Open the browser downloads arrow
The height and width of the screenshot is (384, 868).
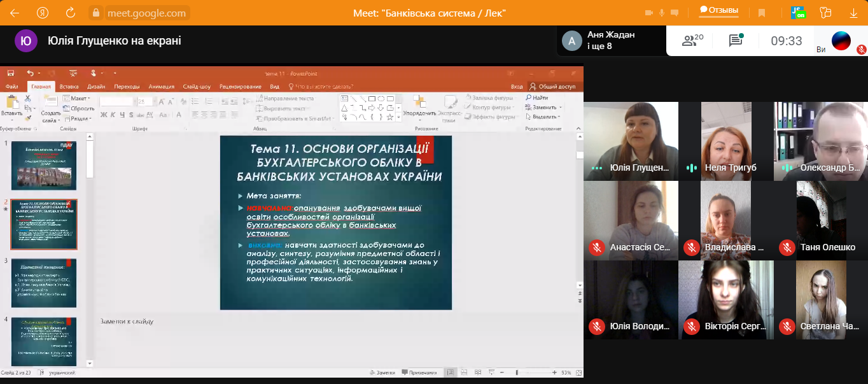point(853,13)
